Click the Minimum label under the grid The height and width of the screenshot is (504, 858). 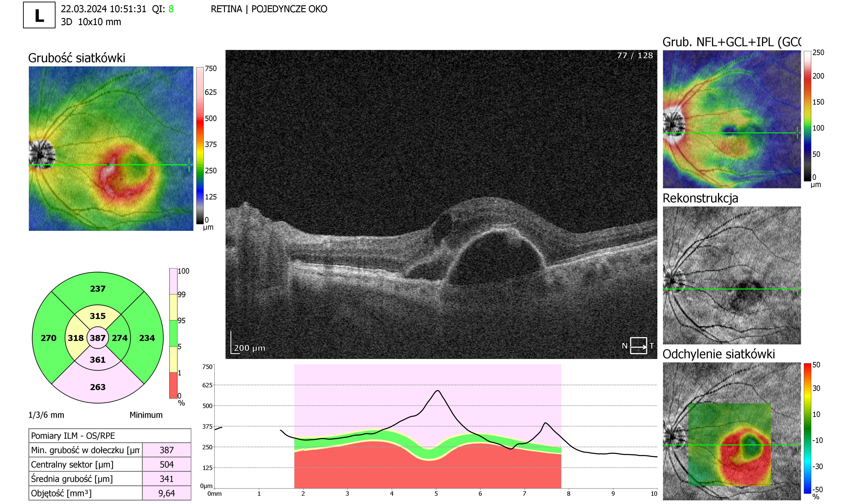point(146,415)
